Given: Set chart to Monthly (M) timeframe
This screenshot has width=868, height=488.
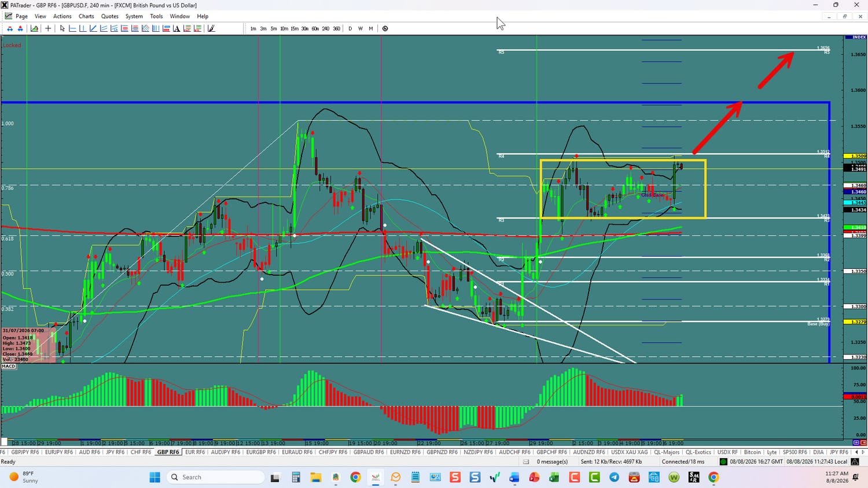Looking at the screenshot, I should pos(371,28).
